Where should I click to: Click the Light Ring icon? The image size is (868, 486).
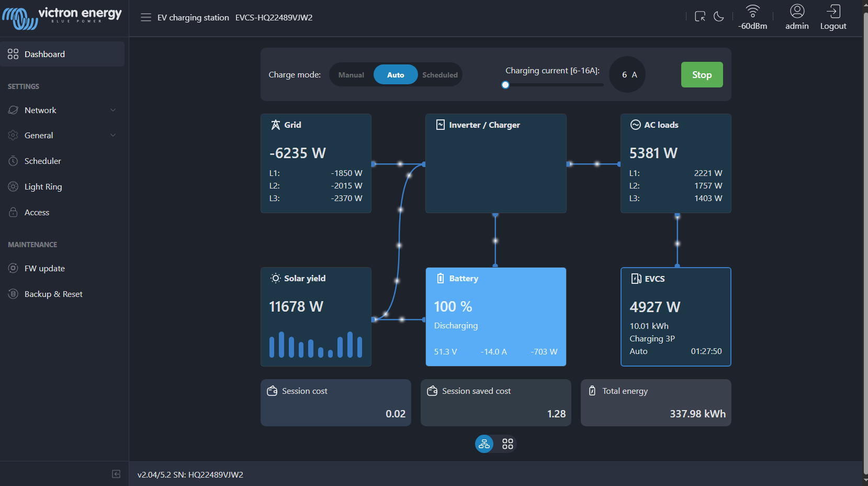pos(13,186)
